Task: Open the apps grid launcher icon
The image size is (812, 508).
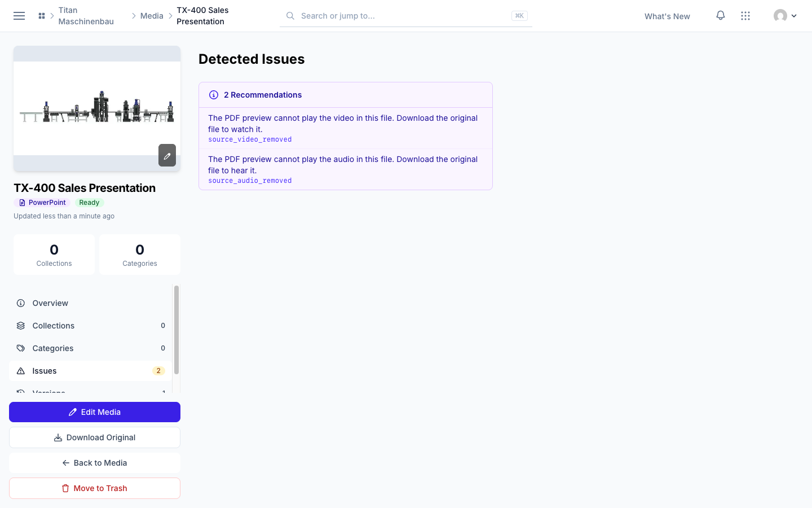Action: (x=745, y=16)
